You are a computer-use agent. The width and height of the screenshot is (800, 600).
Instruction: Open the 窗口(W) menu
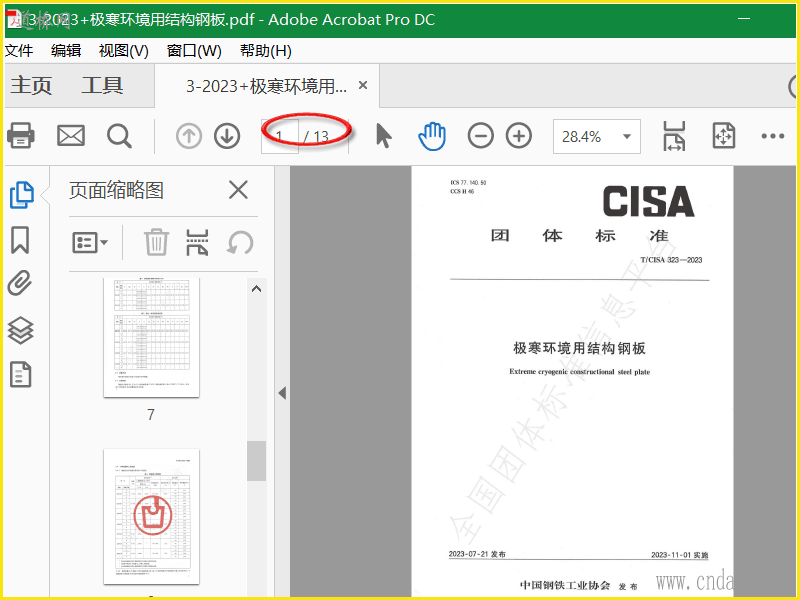pyautogui.click(x=194, y=51)
